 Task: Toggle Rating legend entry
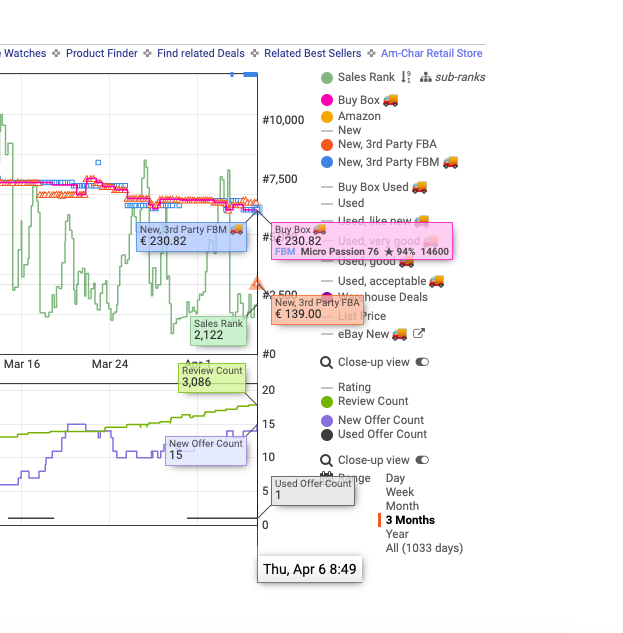pyautogui.click(x=354, y=387)
